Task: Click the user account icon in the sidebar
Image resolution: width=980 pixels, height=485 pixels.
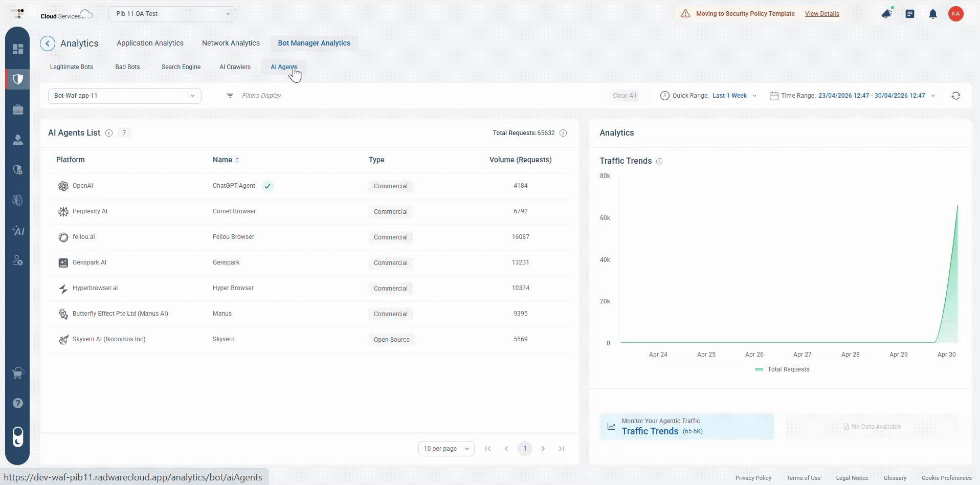Action: click(x=18, y=140)
